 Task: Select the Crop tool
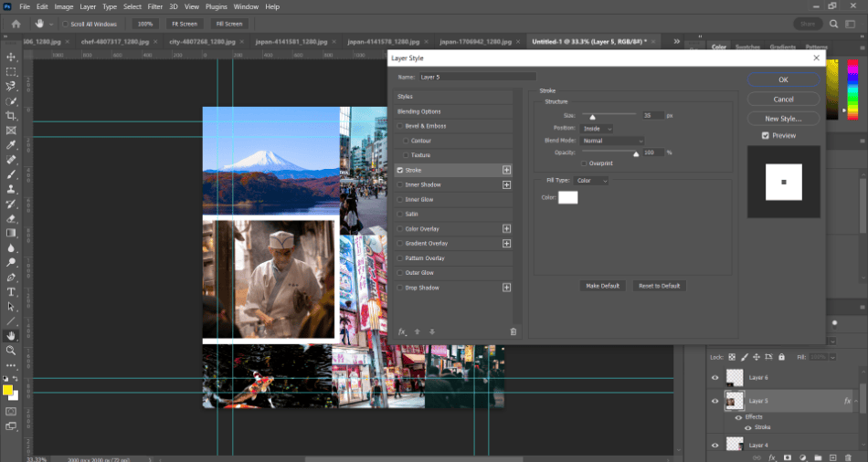pyautogui.click(x=11, y=116)
